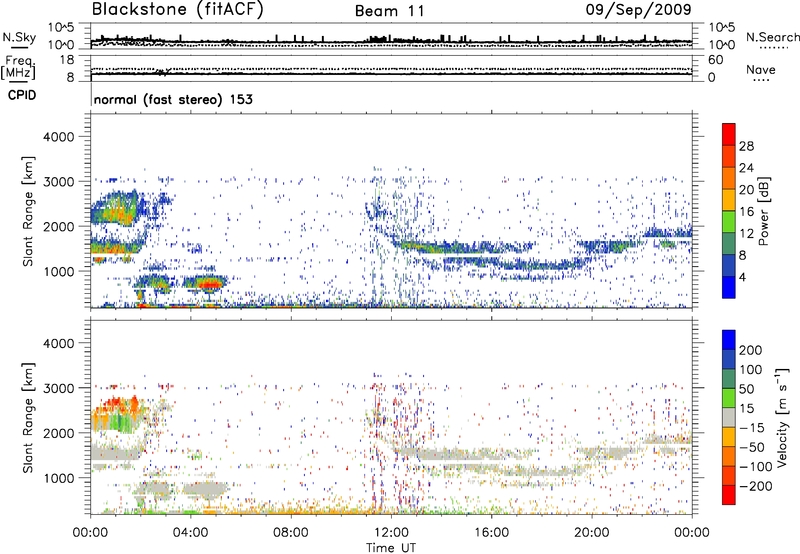
Task: Click the leftmost 00:00 time tick label
Action: (x=90, y=533)
